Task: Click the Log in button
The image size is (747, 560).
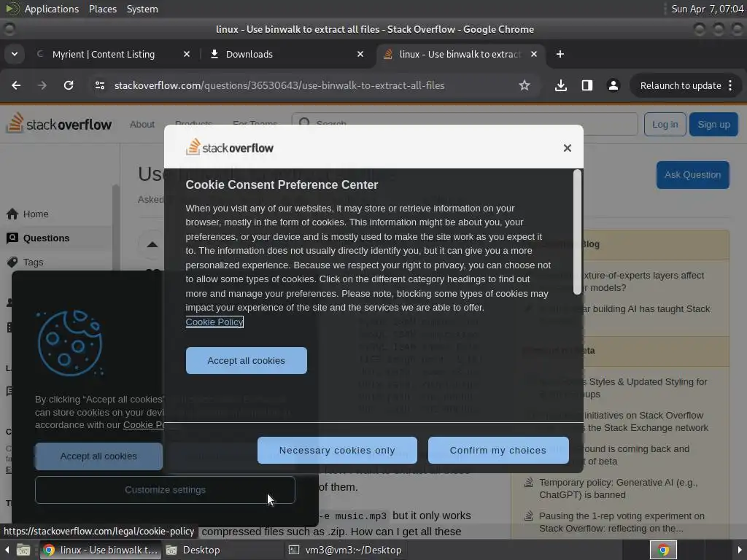Action: [x=665, y=124]
